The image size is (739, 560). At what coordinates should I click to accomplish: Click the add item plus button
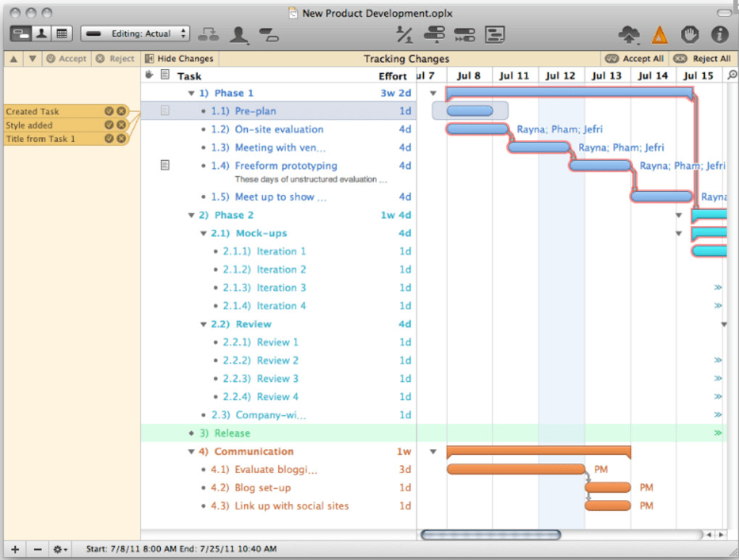point(15,549)
